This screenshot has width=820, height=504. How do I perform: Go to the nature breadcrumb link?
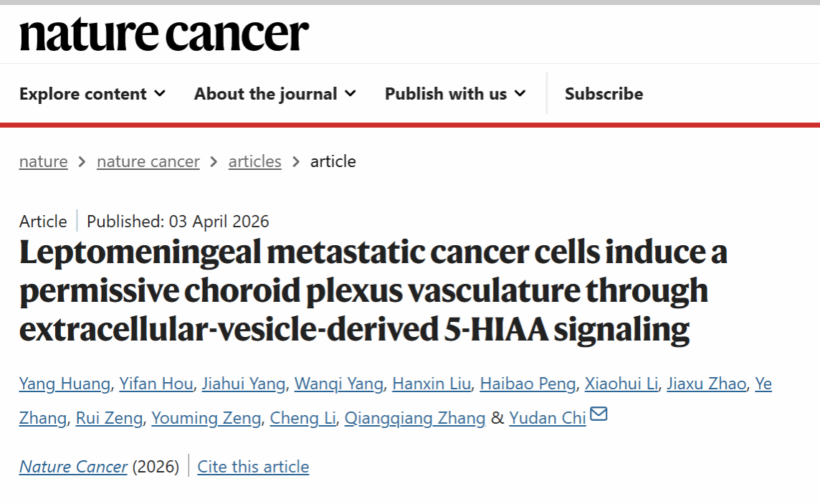click(x=44, y=161)
